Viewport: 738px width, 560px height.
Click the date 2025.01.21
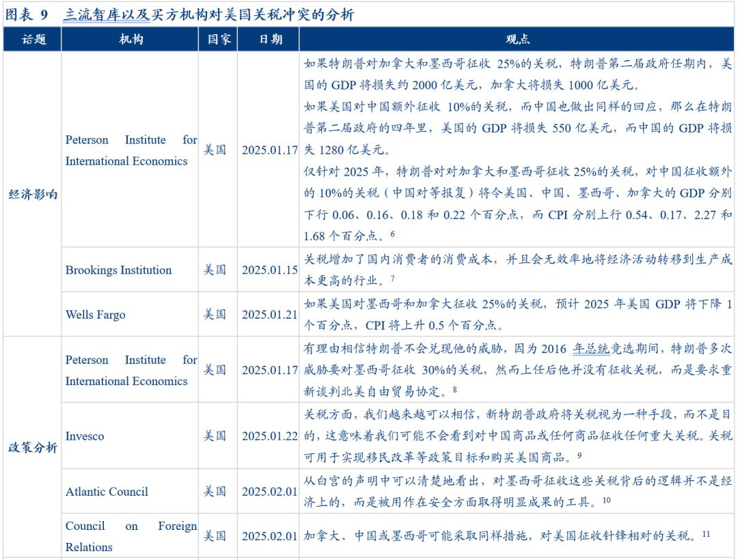tap(269, 315)
